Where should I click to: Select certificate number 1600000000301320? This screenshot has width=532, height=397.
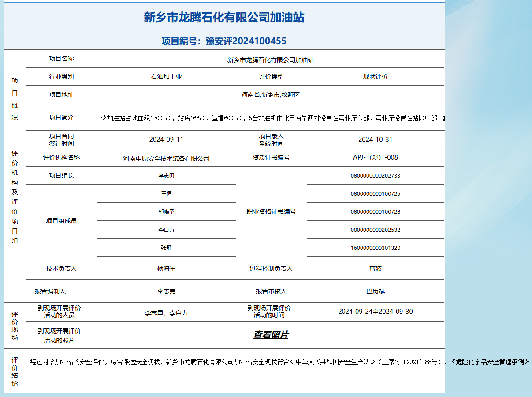click(376, 248)
